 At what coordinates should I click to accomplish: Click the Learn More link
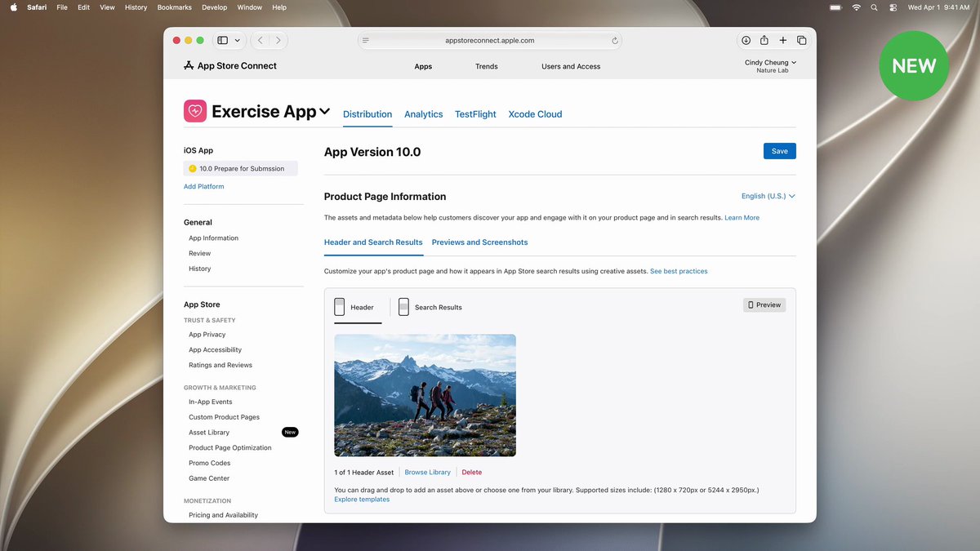742,218
